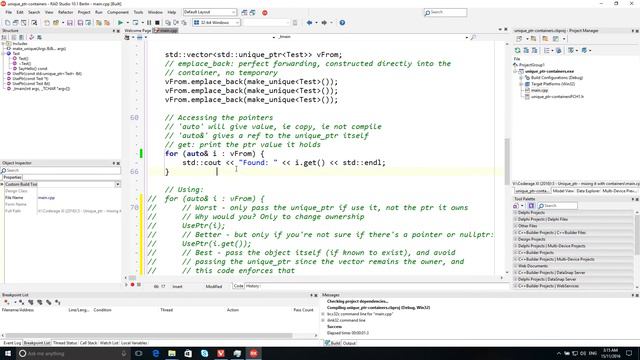Expand Target Platforms (Win32) node
Viewport: 640px width, 360px height.
[521, 84]
